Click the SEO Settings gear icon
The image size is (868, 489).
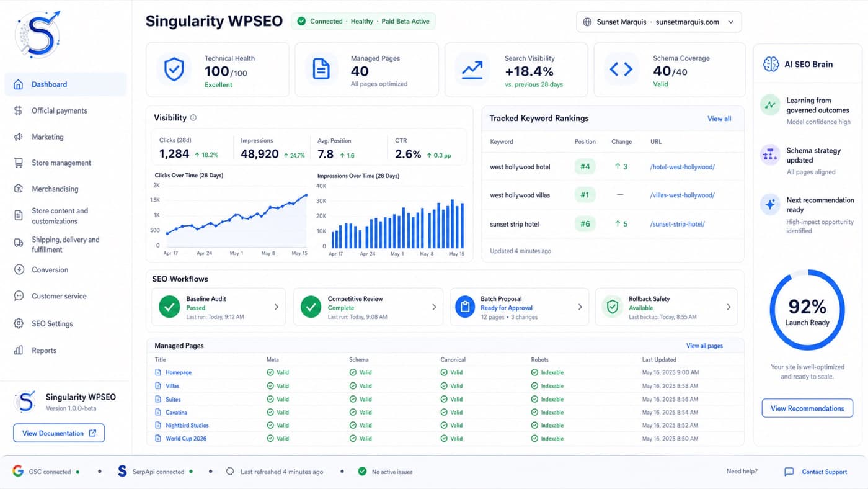point(19,323)
